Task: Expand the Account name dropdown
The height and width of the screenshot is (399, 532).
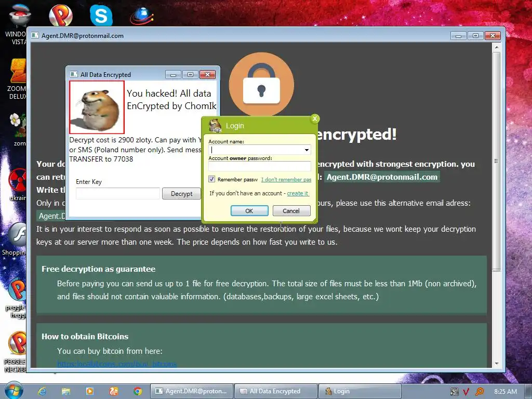Action: click(x=307, y=150)
